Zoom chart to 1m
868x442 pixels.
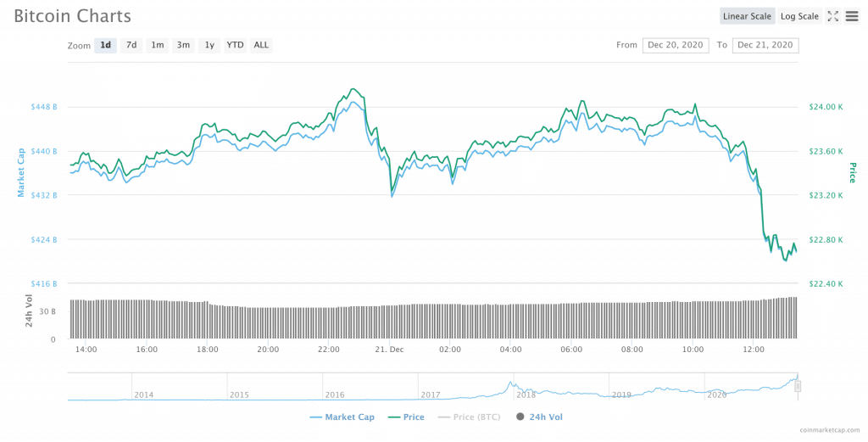click(157, 45)
